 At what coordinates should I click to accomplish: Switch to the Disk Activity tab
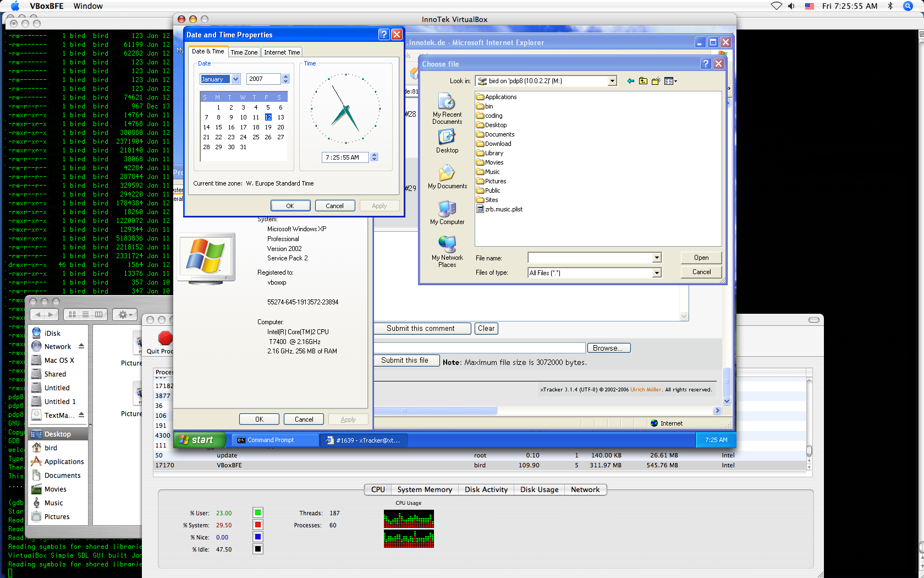(x=486, y=489)
